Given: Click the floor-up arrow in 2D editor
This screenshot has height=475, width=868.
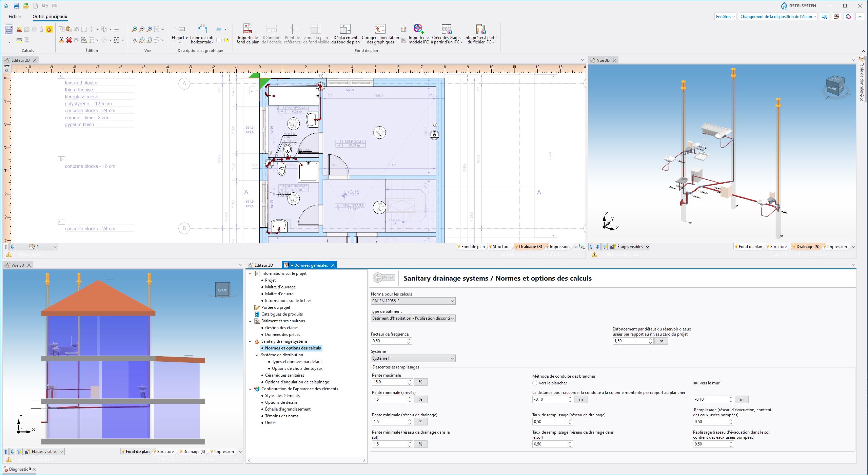Looking at the screenshot, I should 6,247.
